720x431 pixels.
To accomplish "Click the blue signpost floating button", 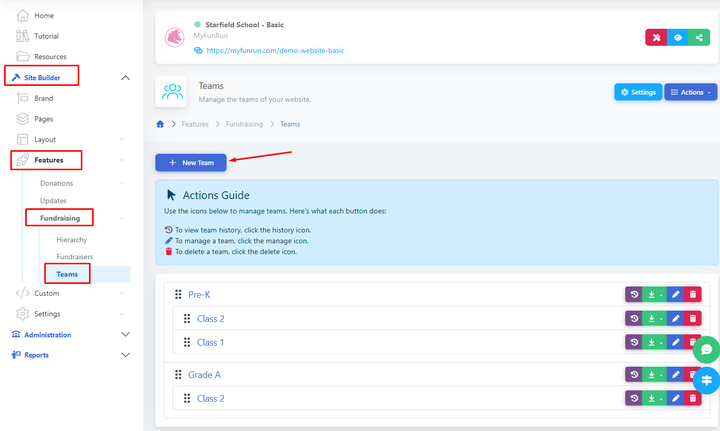I will click(x=706, y=381).
